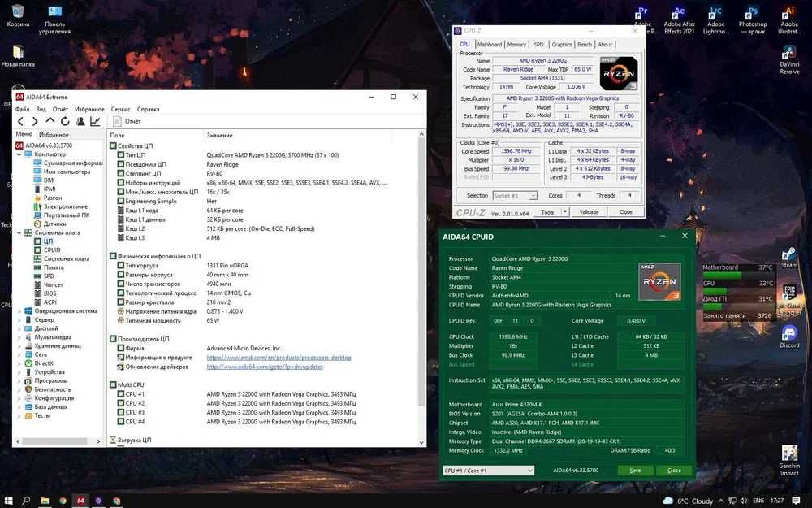This screenshot has width=812, height=508.
Task: Select BIOS tree item
Action: click(x=45, y=293)
